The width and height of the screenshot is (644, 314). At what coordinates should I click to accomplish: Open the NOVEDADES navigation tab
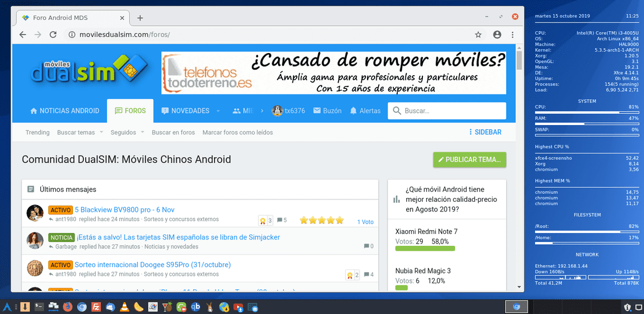185,111
